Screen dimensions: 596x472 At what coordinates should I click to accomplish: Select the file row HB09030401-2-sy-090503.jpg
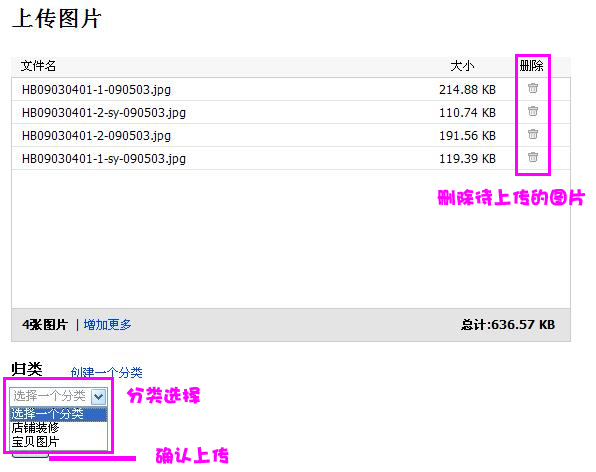tap(291, 112)
